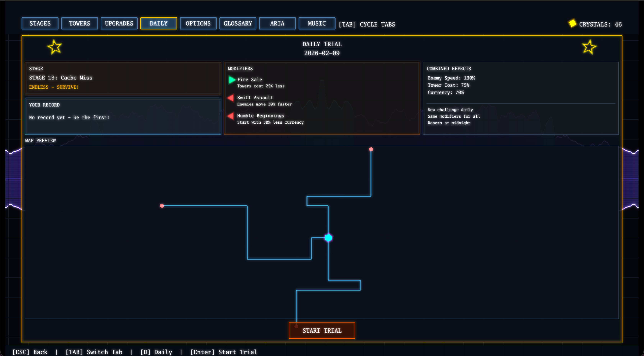Open the MUSIC tab
Viewport: 644px width, 356px height.
(x=317, y=24)
